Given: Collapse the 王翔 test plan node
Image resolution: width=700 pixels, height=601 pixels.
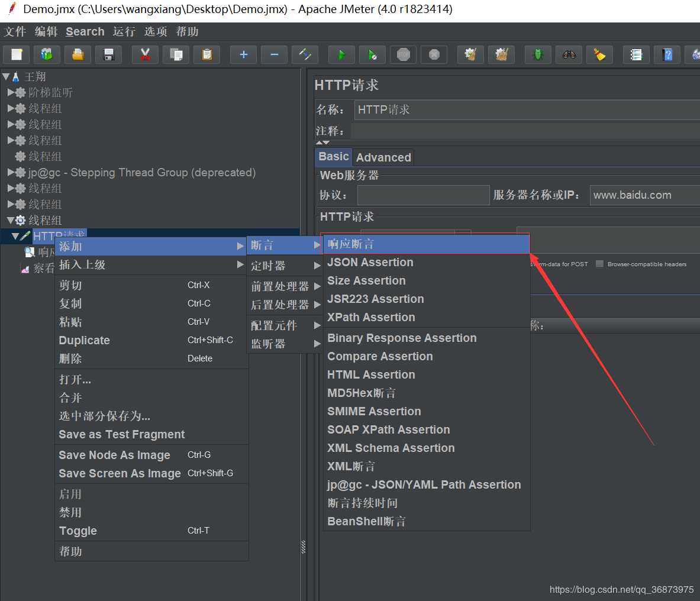Looking at the screenshot, I should point(6,77).
